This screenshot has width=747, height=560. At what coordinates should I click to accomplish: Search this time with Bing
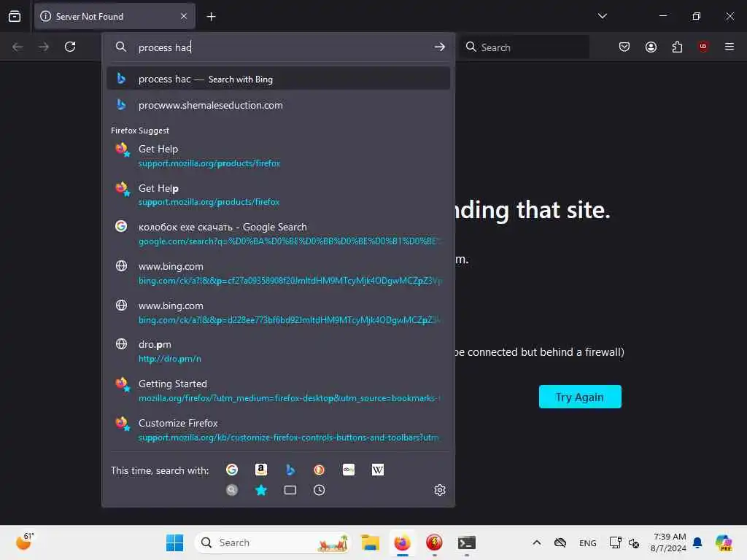click(x=290, y=470)
